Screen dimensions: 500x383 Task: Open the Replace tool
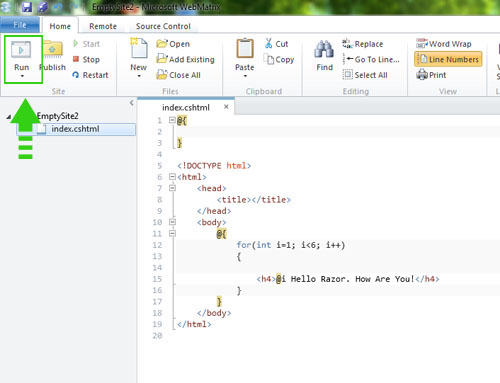[x=363, y=44]
